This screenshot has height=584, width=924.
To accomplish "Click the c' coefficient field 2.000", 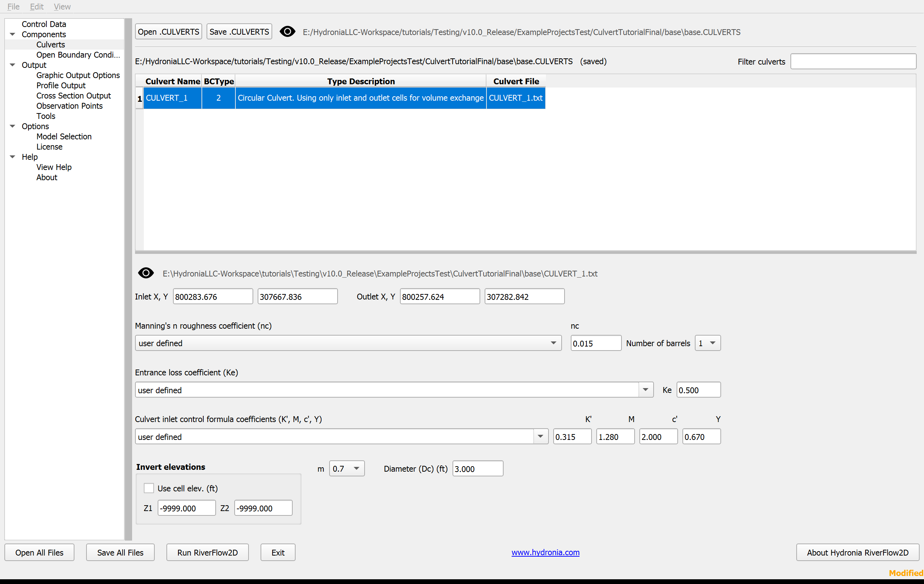I will [658, 437].
